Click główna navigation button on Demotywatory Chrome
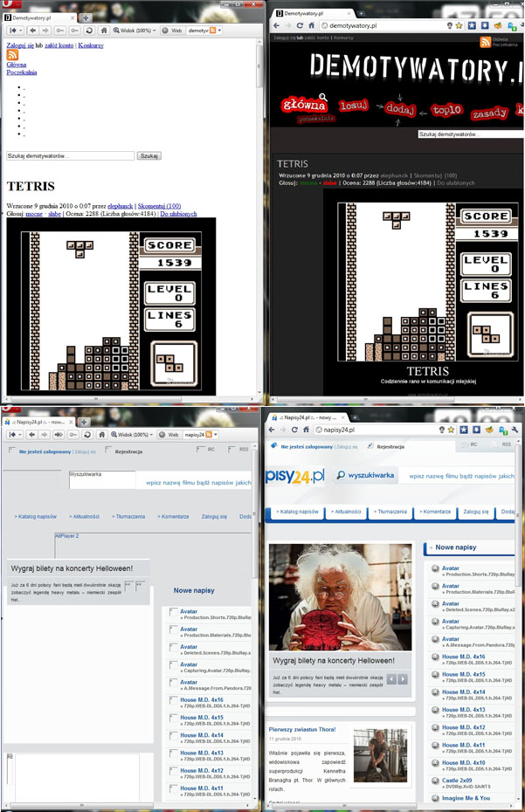The width and height of the screenshot is (525, 812). tap(304, 105)
